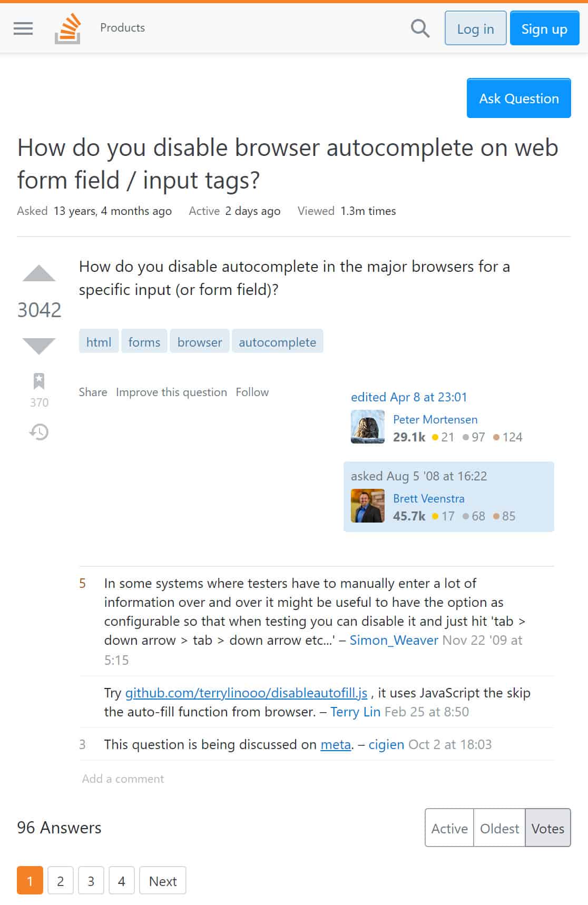588x905 pixels.
Task: Keep Votes sorting selected
Action: click(x=547, y=828)
